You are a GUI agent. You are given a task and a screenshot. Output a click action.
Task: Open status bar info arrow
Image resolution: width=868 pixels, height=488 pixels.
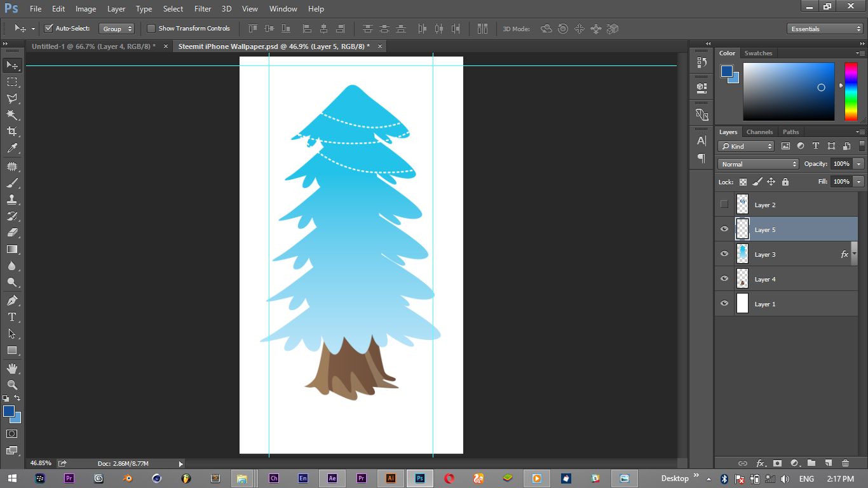[x=180, y=464]
